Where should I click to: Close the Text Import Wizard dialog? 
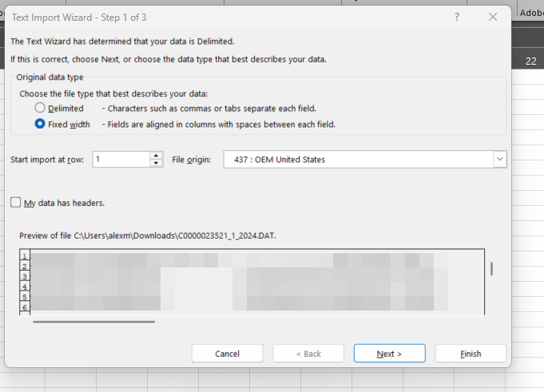493,17
